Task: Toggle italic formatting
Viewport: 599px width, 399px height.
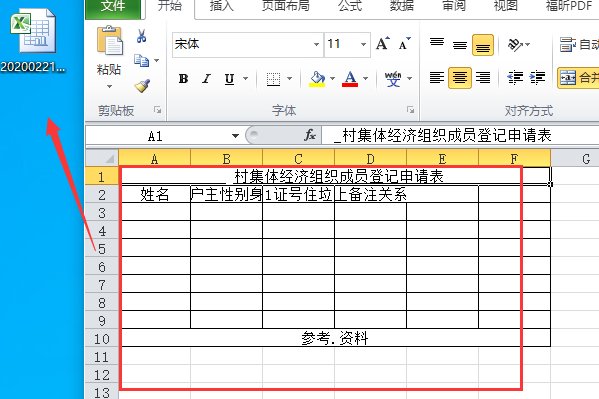Action: (207, 79)
